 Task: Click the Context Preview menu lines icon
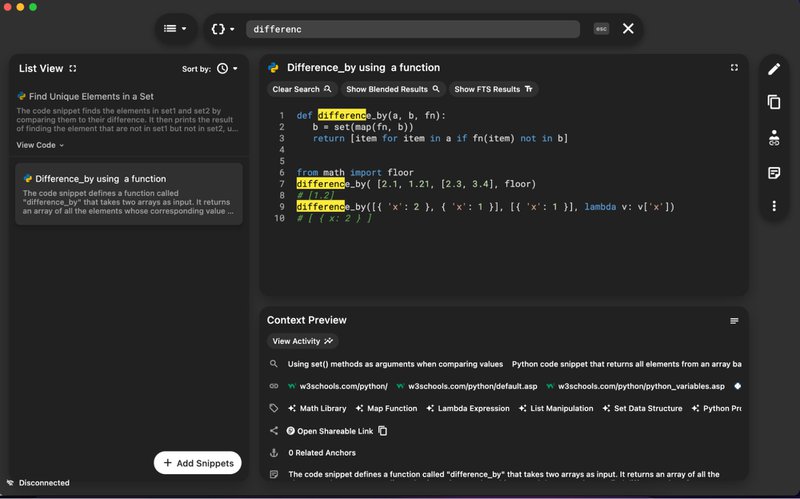[x=734, y=321]
